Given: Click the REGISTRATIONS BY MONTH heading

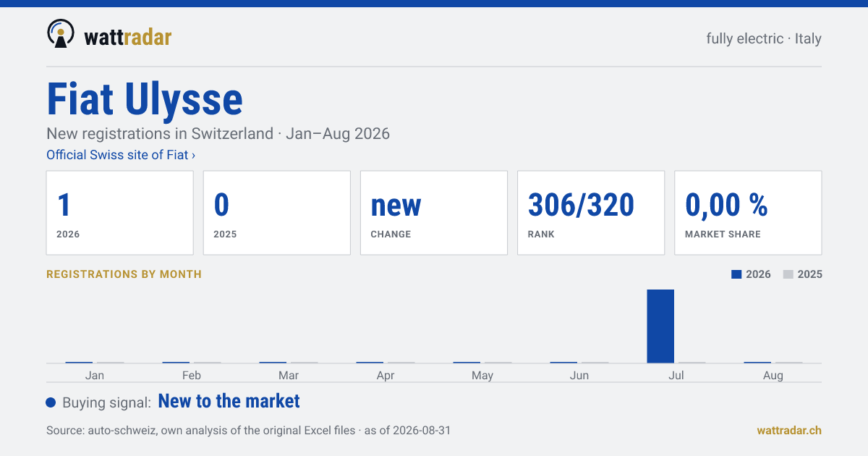Looking at the screenshot, I should (x=124, y=274).
